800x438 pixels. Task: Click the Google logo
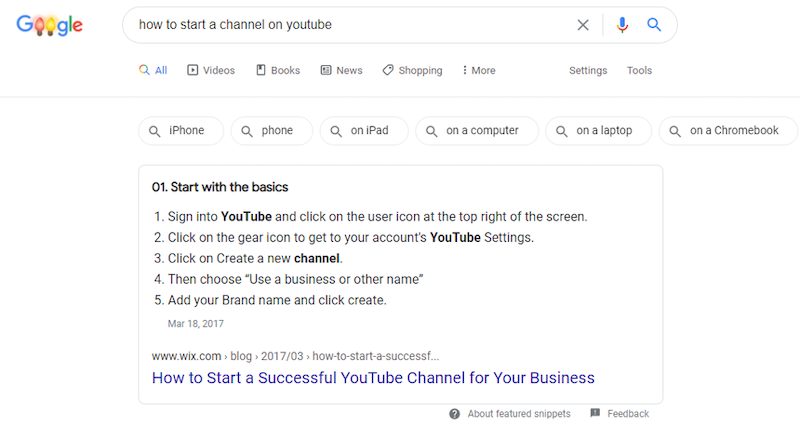click(49, 26)
